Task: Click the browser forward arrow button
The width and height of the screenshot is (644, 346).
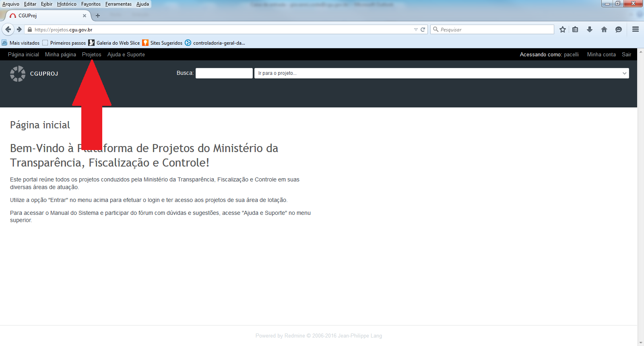Action: (x=19, y=29)
